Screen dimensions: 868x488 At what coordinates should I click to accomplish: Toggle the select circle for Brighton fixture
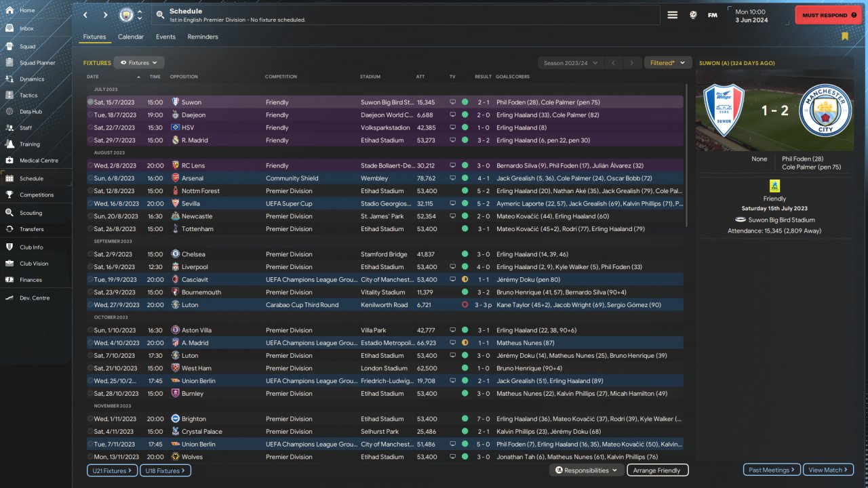90,419
